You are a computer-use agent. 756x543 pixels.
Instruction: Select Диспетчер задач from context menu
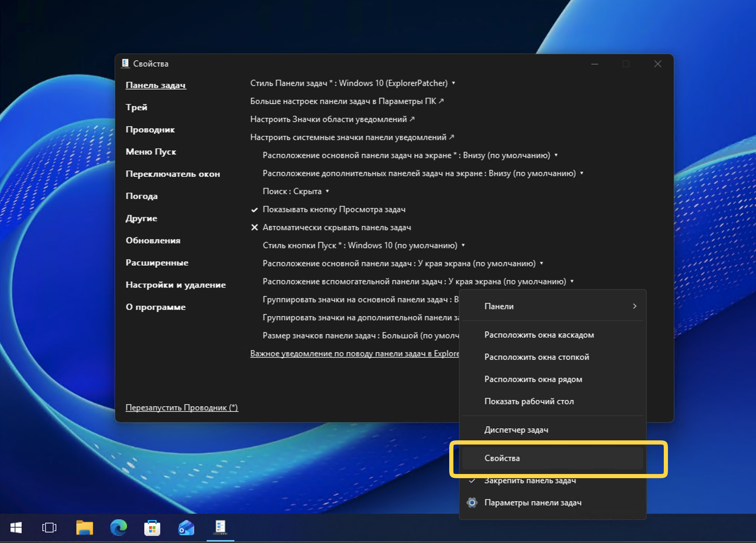pos(516,430)
